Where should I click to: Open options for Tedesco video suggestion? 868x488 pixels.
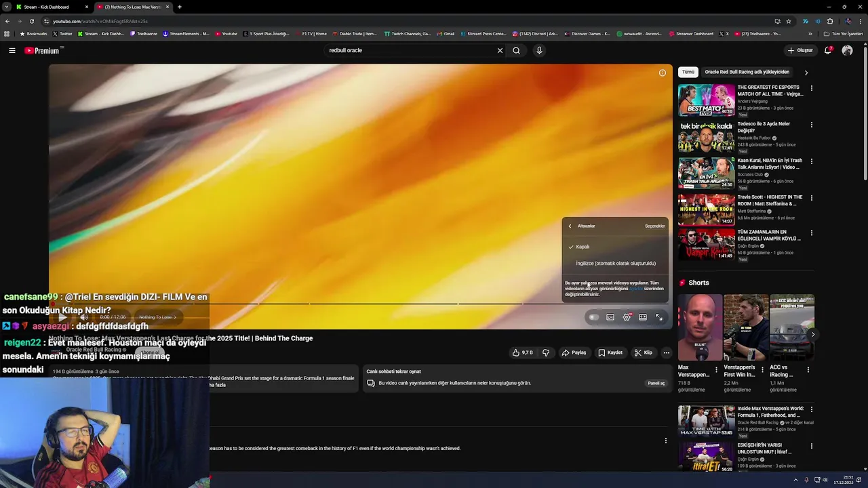(x=811, y=125)
